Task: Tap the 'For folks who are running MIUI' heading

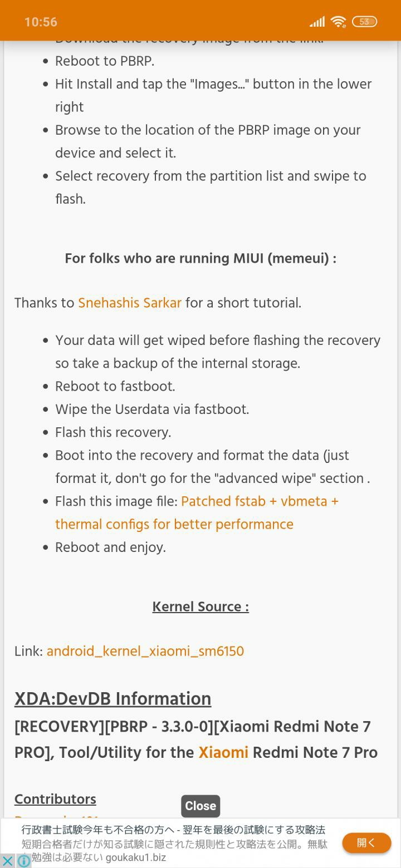Action: pos(200,258)
